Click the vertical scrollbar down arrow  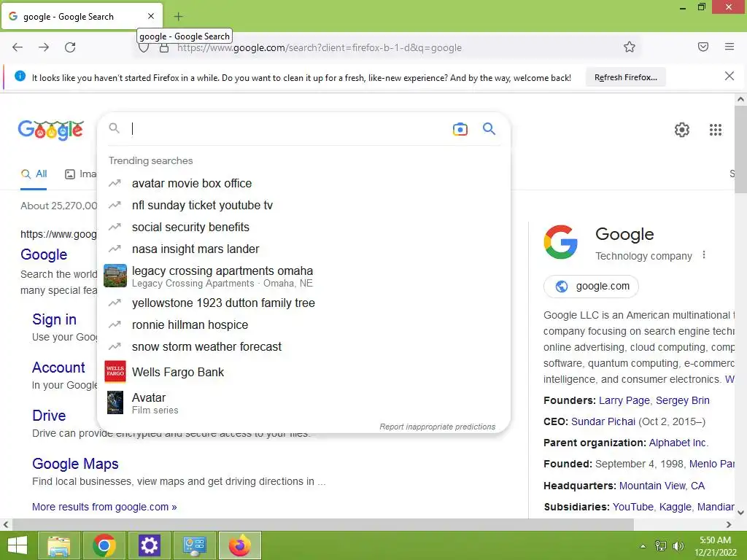740,513
